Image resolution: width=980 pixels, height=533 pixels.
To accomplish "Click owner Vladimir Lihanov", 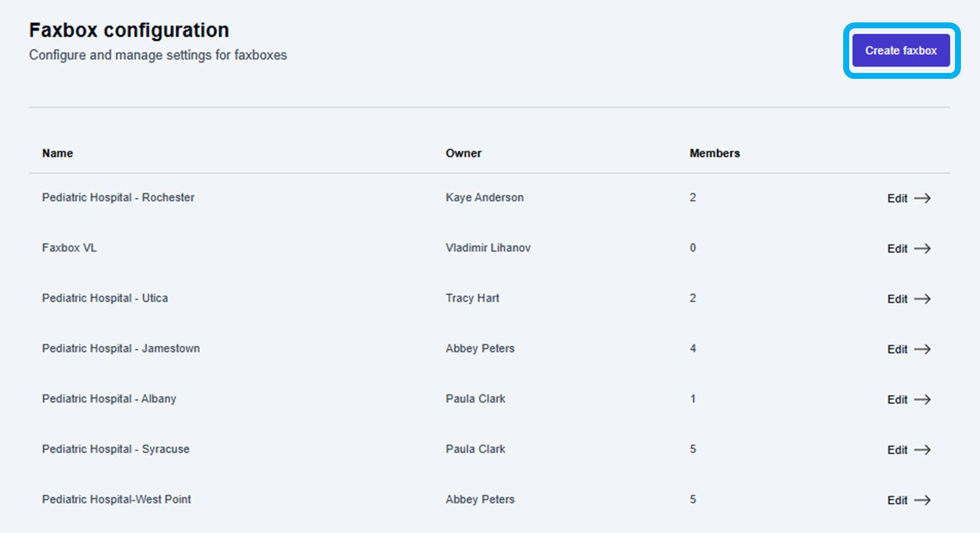I will pyautogui.click(x=488, y=248).
